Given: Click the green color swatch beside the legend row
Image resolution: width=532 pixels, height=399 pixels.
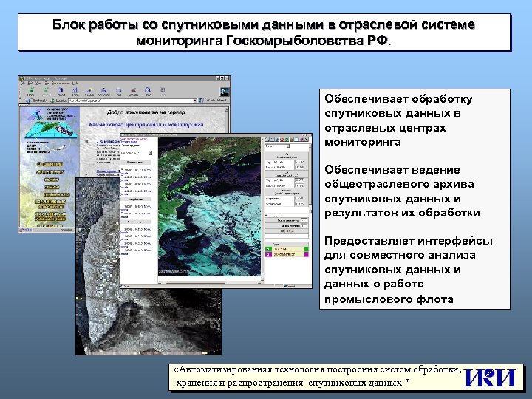Looking at the screenshot, I should [307, 250].
